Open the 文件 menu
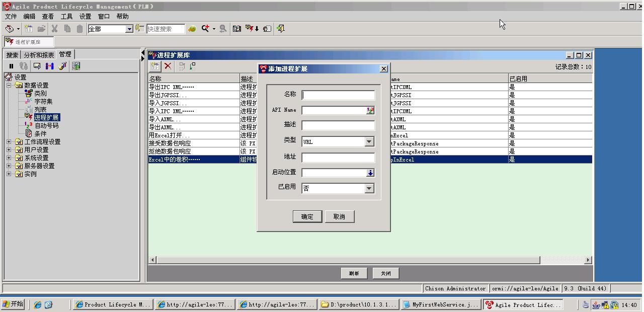The height and width of the screenshot is (312, 644). coord(11,17)
